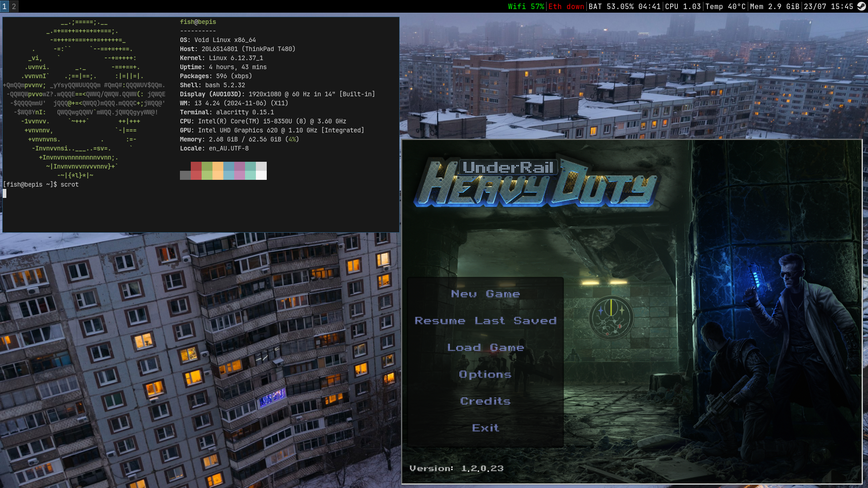Choose Resume Last Saved

tap(486, 321)
